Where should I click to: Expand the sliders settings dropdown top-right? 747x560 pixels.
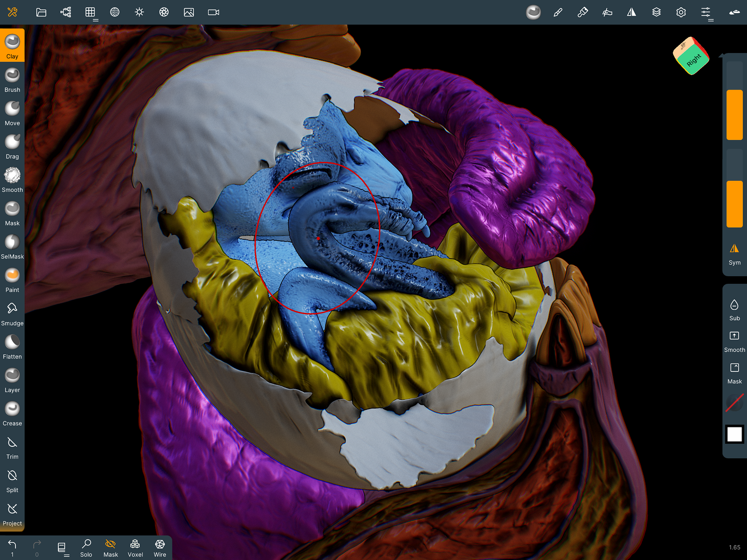tap(706, 13)
